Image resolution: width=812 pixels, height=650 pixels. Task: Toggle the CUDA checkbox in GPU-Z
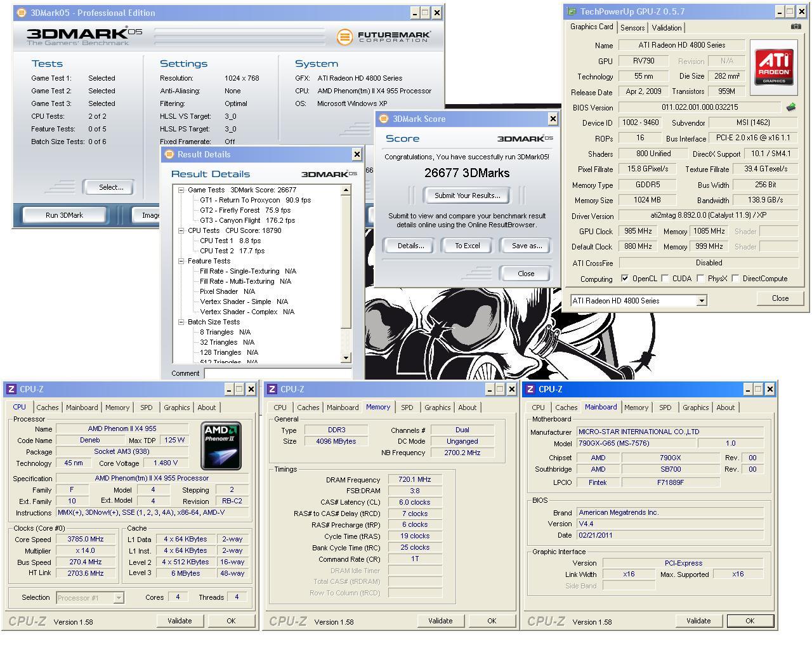click(665, 278)
